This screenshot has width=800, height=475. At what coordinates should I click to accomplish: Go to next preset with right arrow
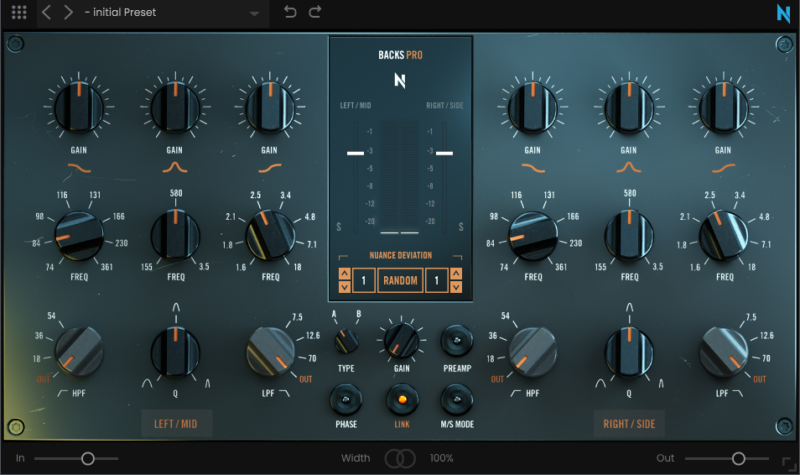point(68,13)
